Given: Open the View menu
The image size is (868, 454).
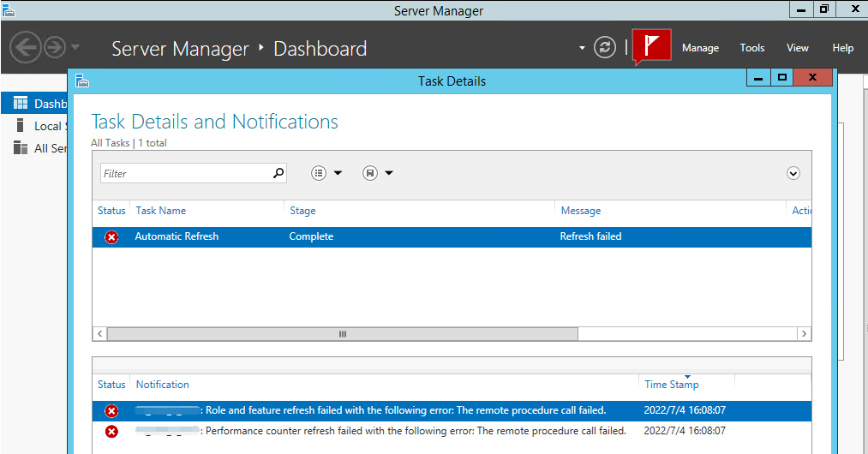Looking at the screenshot, I should point(798,48).
